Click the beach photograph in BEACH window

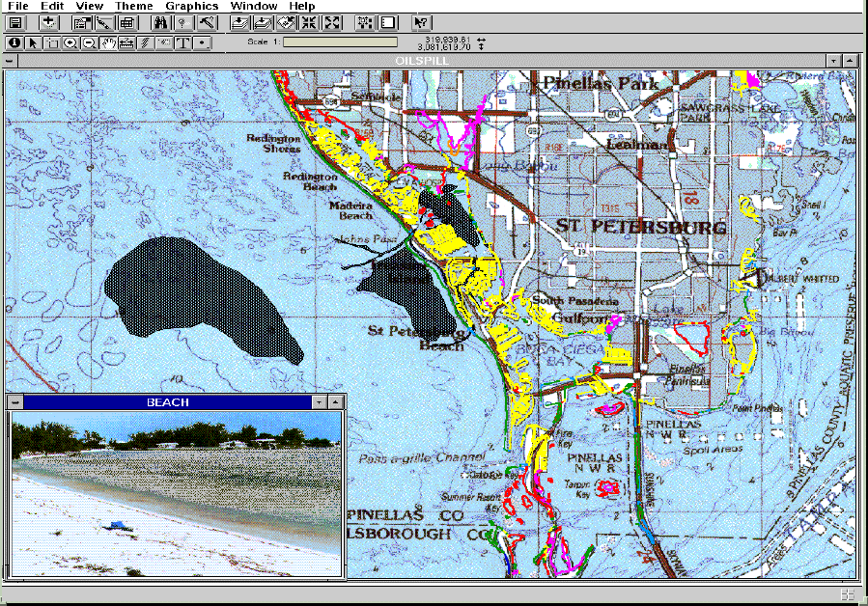coord(176,493)
